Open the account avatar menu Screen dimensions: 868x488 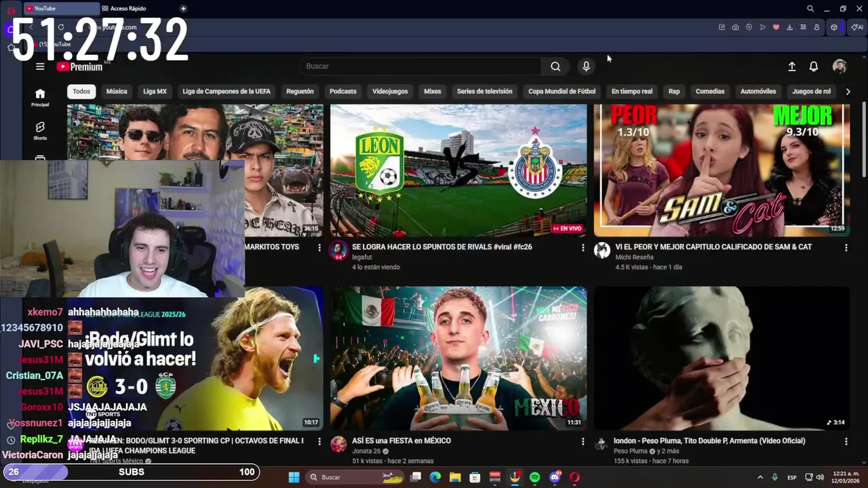(840, 66)
